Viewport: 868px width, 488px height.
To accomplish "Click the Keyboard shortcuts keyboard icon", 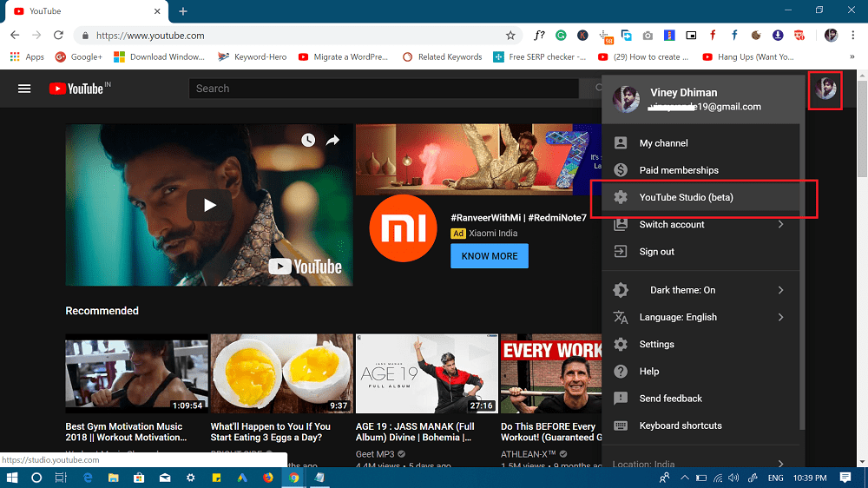I will pos(621,425).
